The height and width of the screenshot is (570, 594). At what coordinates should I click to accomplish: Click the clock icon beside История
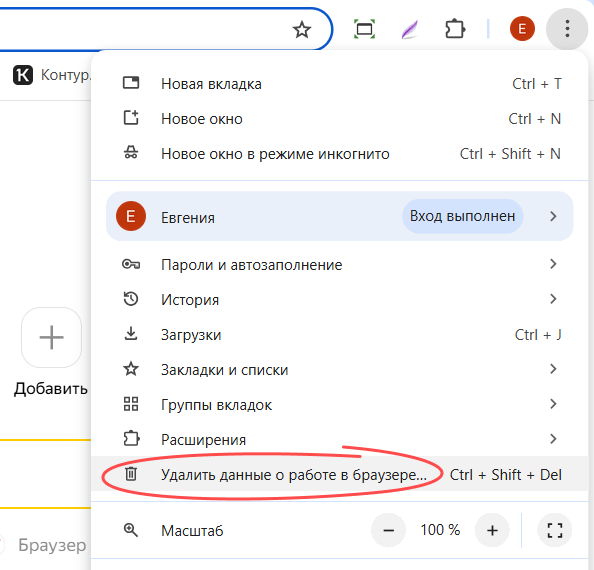tap(131, 299)
